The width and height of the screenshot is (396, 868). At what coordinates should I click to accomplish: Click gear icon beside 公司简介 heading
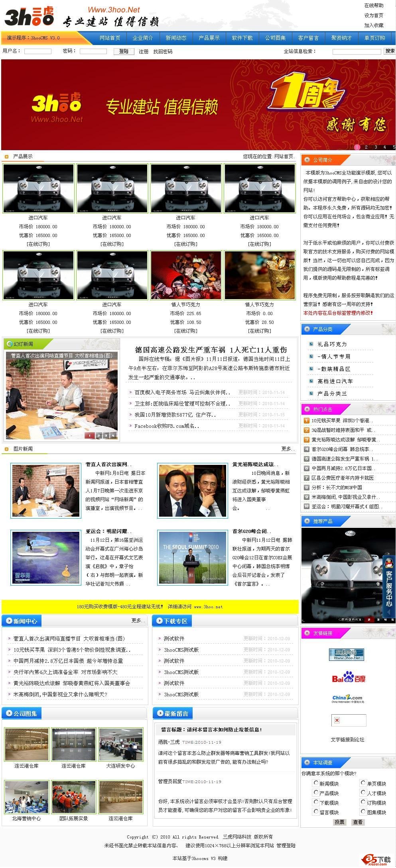pyautogui.click(x=306, y=160)
